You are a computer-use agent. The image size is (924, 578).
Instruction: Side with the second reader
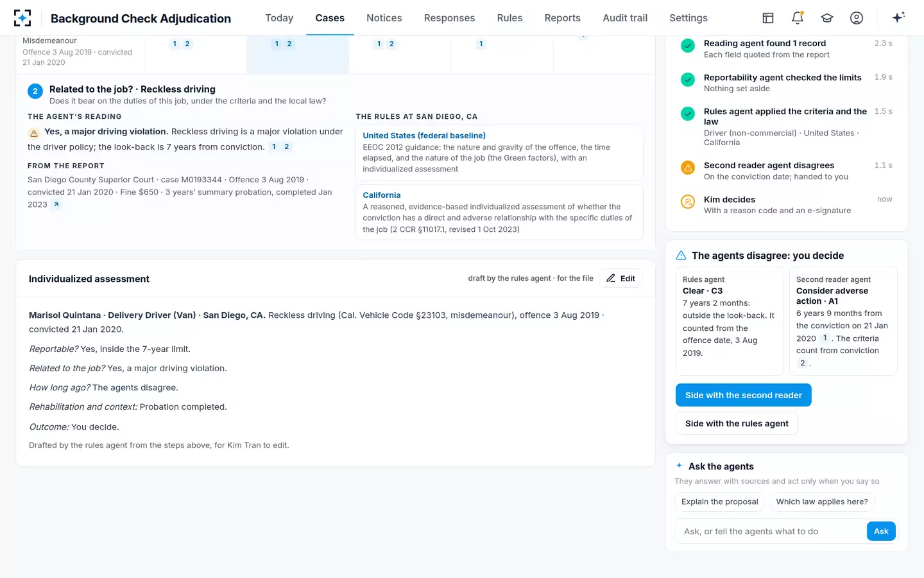point(744,395)
